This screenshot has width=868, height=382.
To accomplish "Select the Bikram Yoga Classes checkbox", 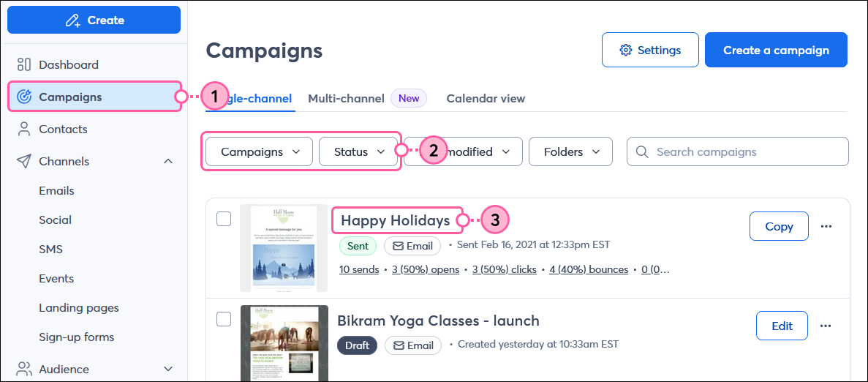I will coord(224,318).
